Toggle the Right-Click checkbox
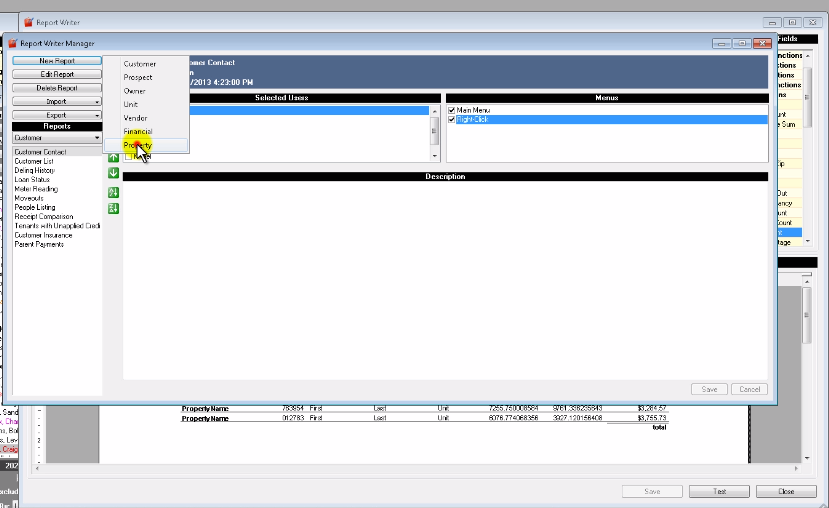 [x=452, y=119]
